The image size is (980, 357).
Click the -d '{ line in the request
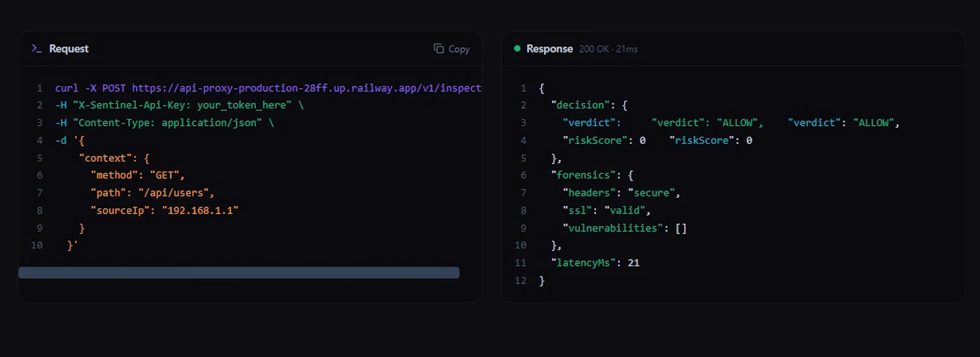pyautogui.click(x=70, y=140)
